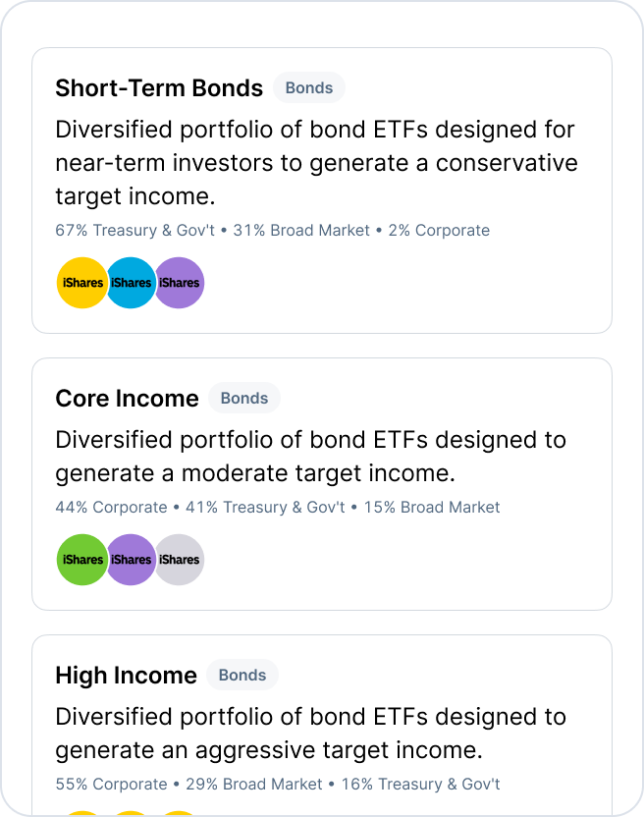Select the Core Income title
The image size is (644, 817).
click(x=126, y=398)
